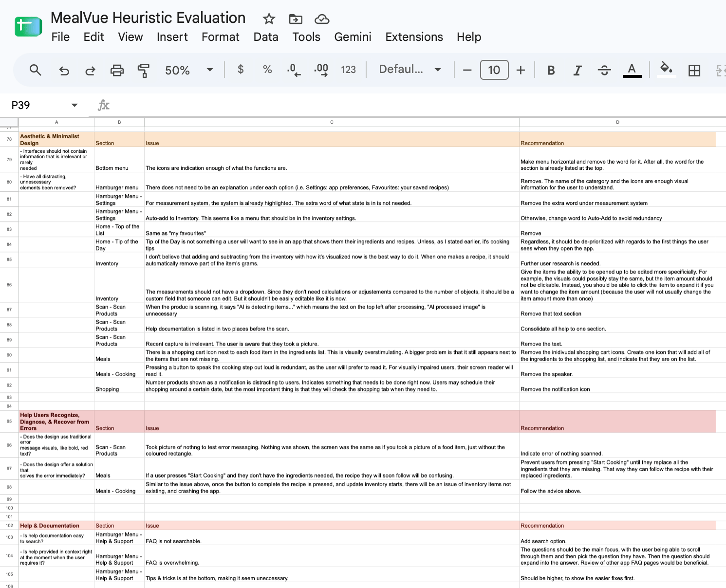Screen dimensions: 726x588
Task: Format as currency with dollar icon
Action: 241,70
